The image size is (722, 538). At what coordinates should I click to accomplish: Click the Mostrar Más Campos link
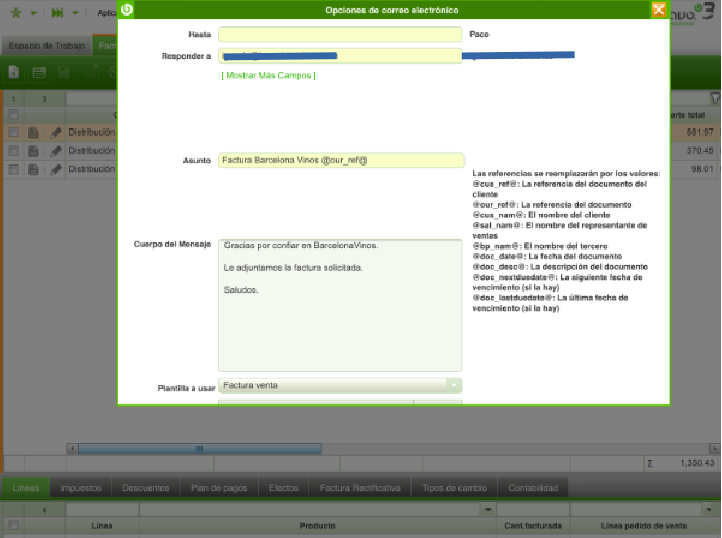[x=268, y=75]
